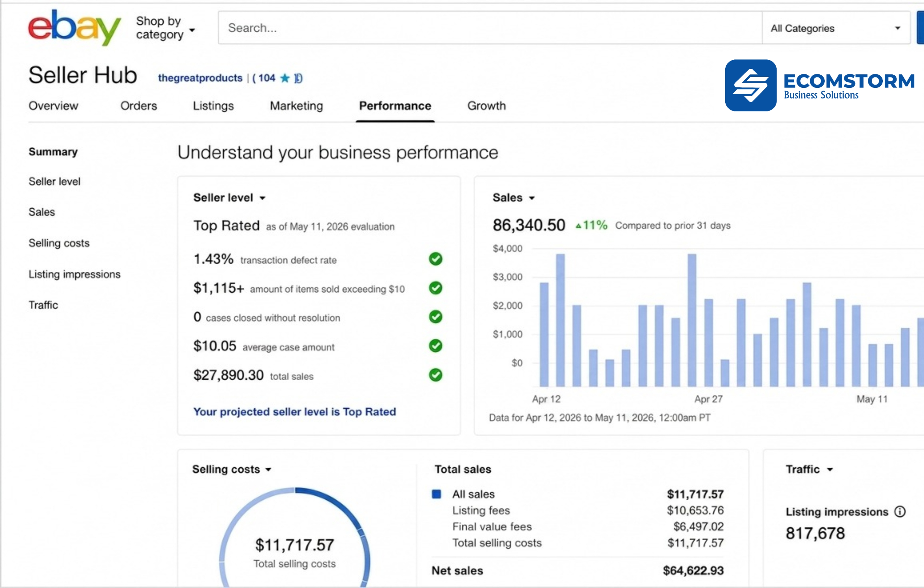Click the May 11 axis label
Image resolution: width=924 pixels, height=588 pixels.
[x=872, y=399]
